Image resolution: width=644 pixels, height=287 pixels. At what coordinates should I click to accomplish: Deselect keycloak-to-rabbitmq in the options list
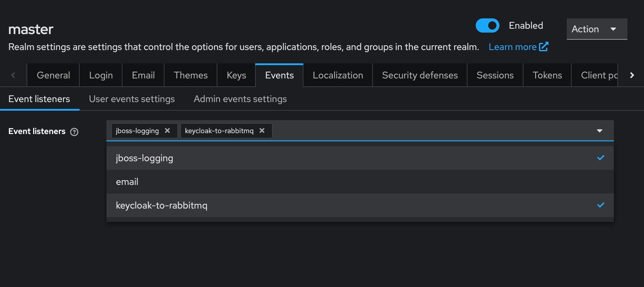click(x=360, y=205)
